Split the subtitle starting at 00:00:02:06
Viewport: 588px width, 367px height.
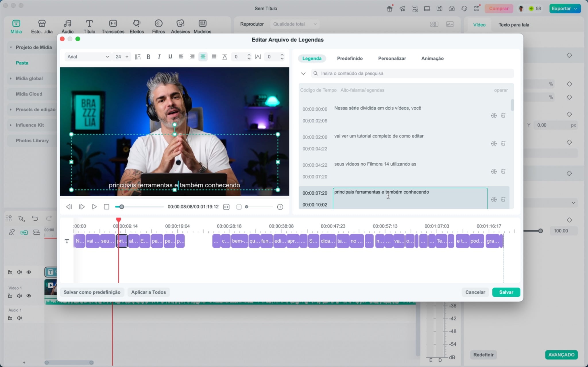pos(494,143)
